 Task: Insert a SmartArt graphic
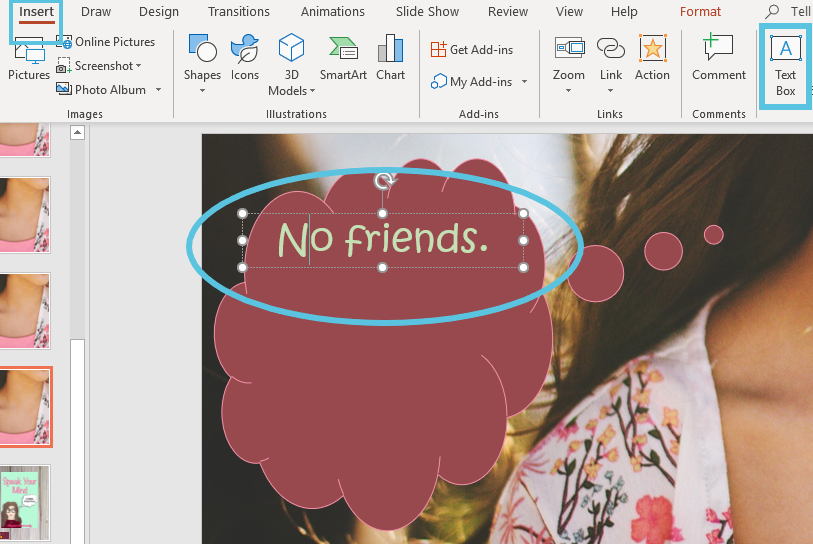[x=343, y=58]
